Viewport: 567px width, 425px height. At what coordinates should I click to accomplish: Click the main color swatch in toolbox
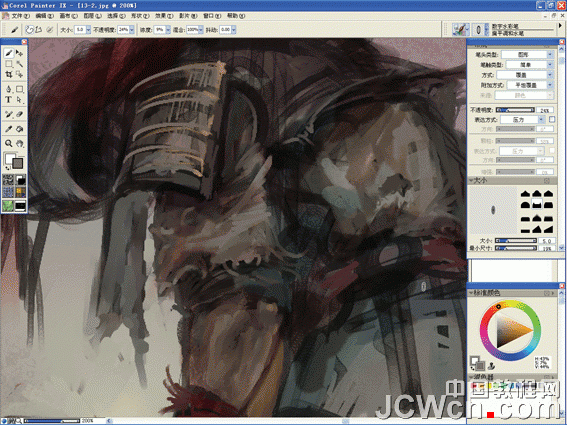click(10, 158)
